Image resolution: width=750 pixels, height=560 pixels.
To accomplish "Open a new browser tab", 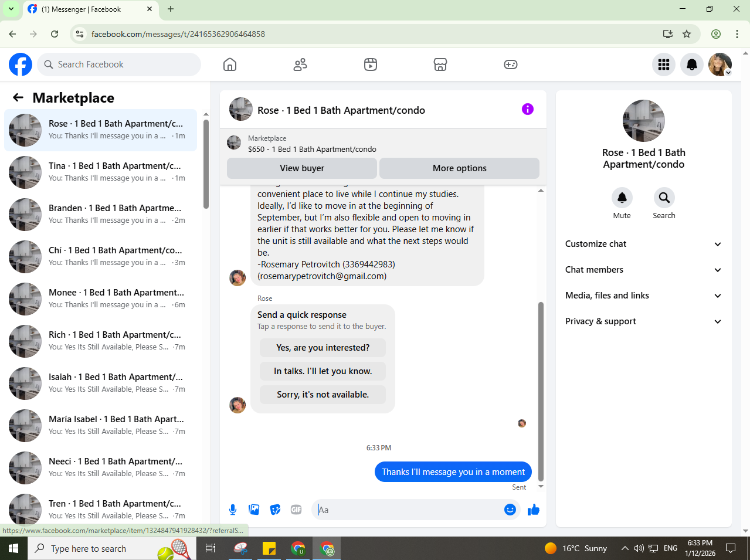I will tap(171, 9).
